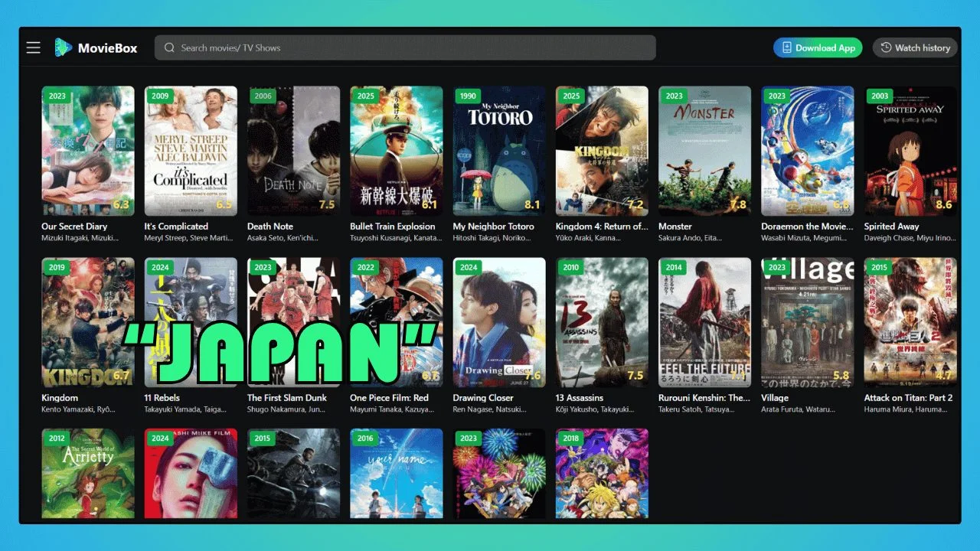Click the title text Rurouni Kenshin: The...
The image size is (980, 551).
tap(704, 398)
